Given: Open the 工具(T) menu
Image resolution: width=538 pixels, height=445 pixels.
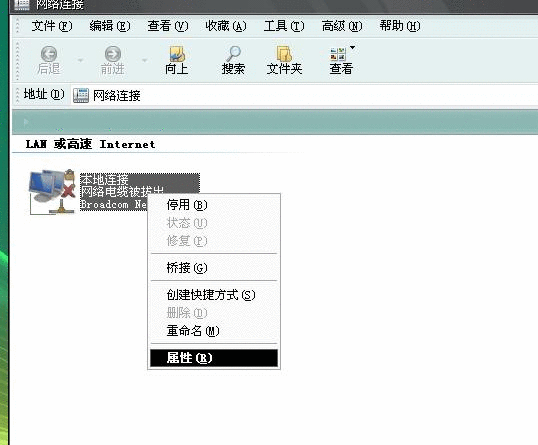Looking at the screenshot, I should click(284, 26).
